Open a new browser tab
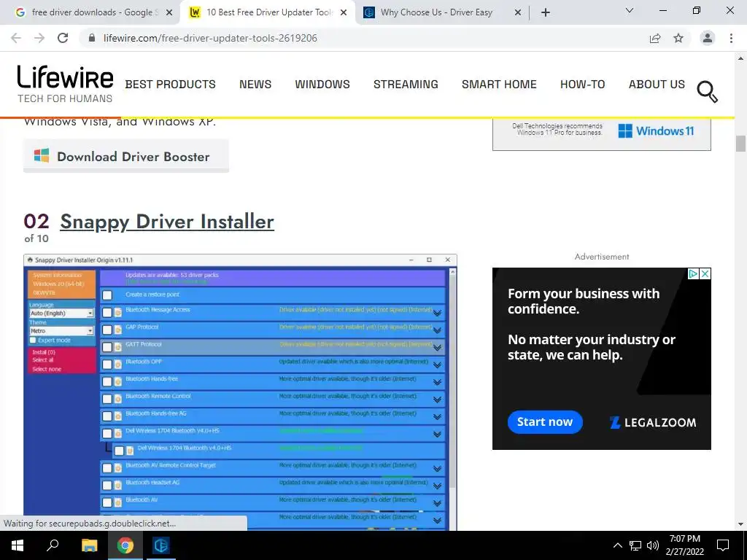The image size is (747, 560). (546, 12)
